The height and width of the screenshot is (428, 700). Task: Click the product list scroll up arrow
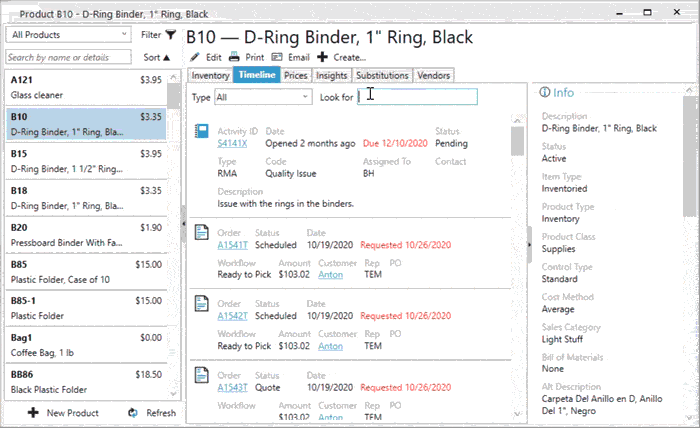pyautogui.click(x=173, y=78)
